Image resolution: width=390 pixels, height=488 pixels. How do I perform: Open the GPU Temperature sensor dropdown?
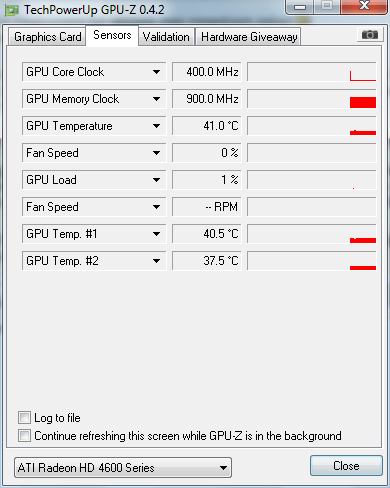(94, 126)
